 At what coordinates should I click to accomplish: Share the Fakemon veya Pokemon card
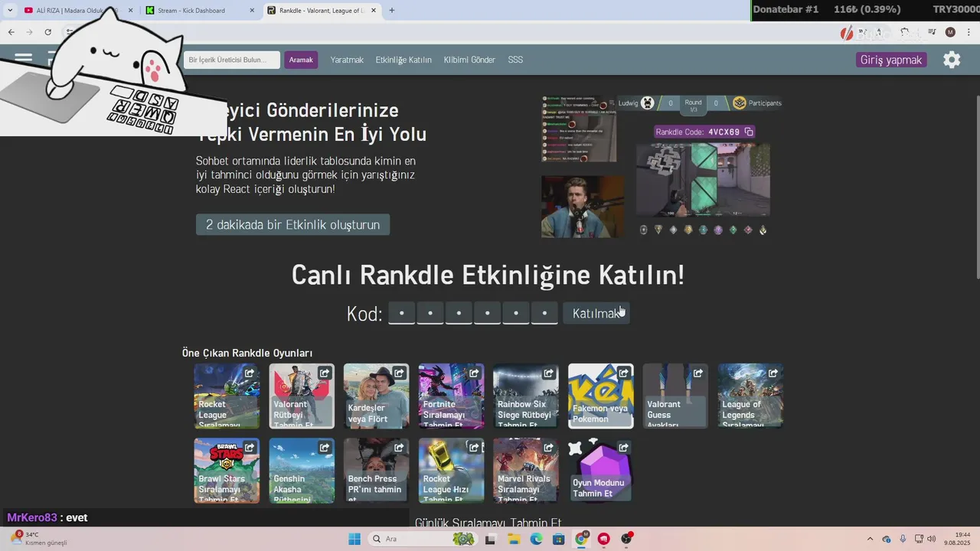click(624, 373)
